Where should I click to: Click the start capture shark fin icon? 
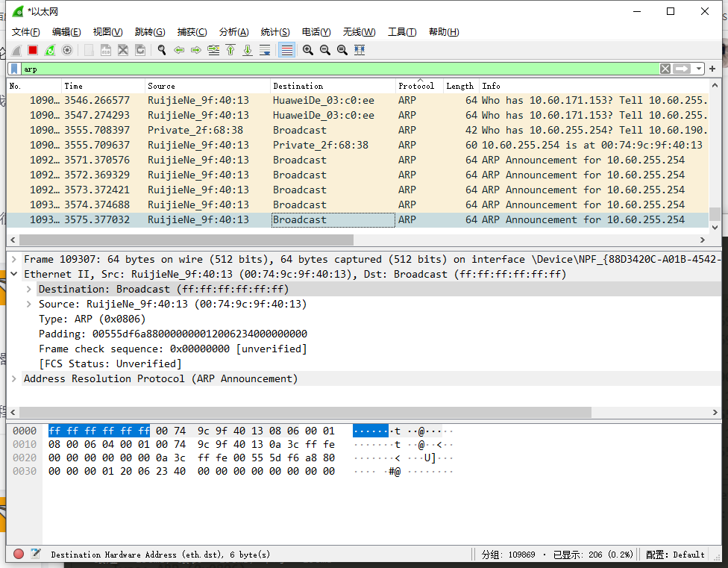(16, 50)
